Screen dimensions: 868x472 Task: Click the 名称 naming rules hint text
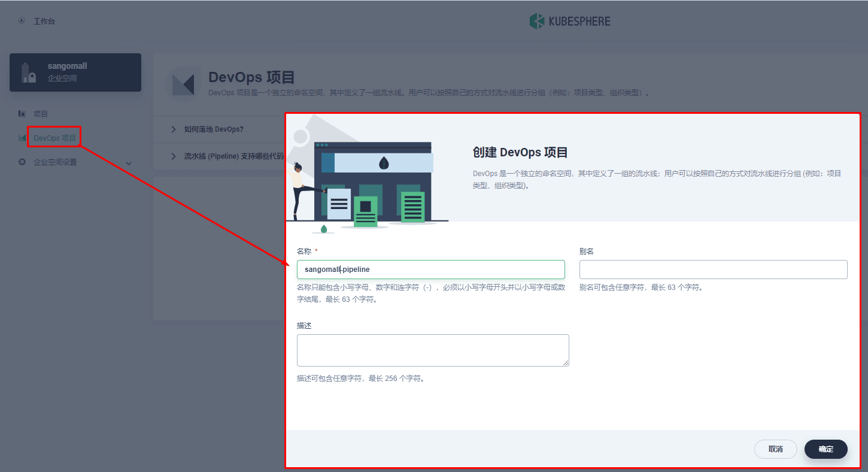431,294
